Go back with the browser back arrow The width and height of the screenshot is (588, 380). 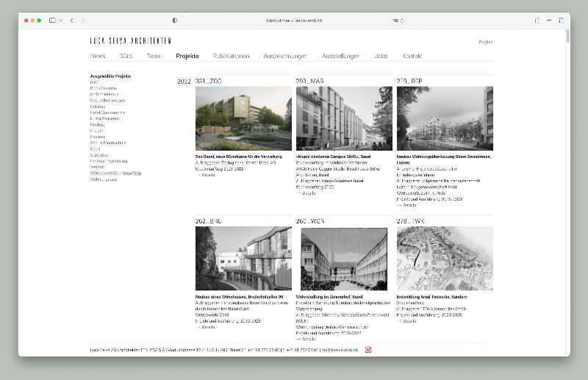pos(72,20)
